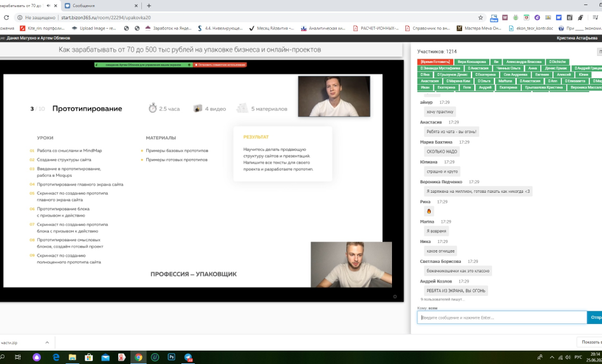Open Photoshop from the taskbar

(171, 358)
